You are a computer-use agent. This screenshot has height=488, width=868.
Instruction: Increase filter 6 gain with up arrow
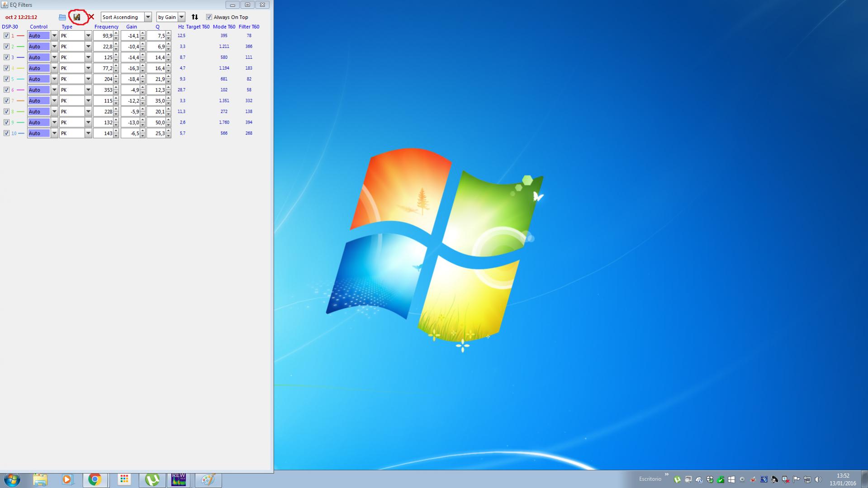pyautogui.click(x=142, y=88)
